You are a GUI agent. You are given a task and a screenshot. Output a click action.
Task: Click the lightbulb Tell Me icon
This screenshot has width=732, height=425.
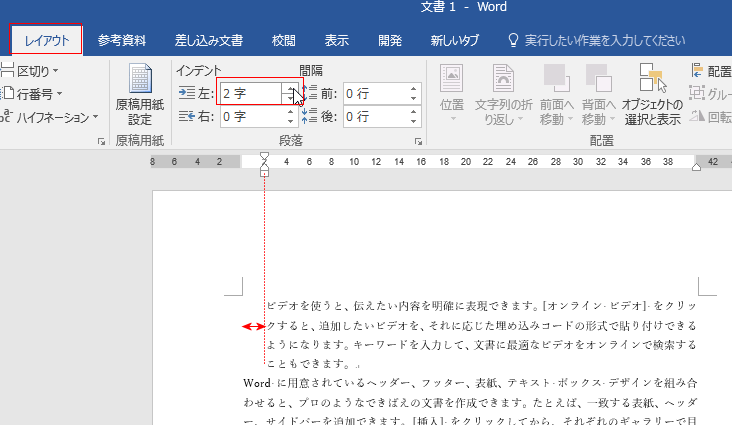point(513,41)
